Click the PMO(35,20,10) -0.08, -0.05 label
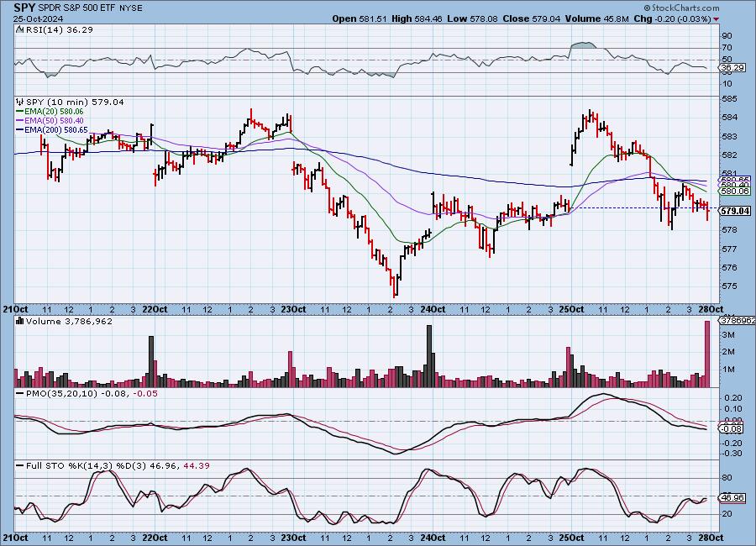The height and width of the screenshot is (546, 756). click(92, 394)
